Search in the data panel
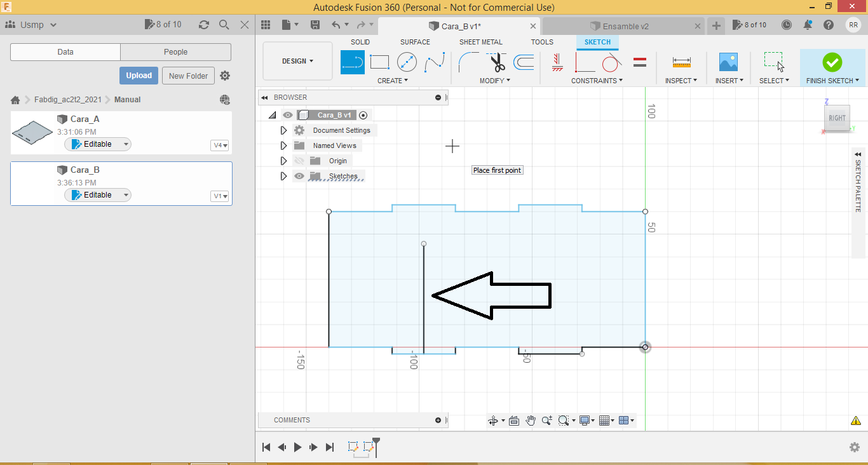Viewport: 868px width, 465px height. point(224,25)
